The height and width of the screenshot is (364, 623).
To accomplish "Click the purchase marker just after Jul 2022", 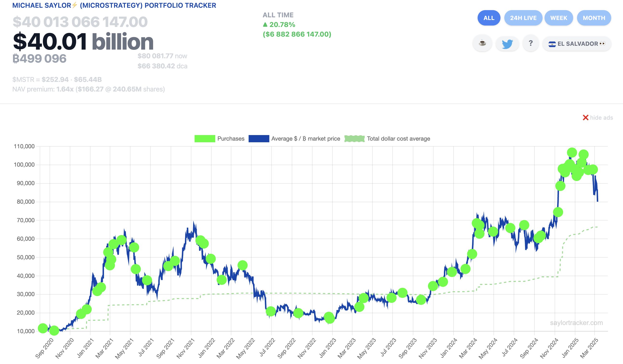I will (x=271, y=311).
